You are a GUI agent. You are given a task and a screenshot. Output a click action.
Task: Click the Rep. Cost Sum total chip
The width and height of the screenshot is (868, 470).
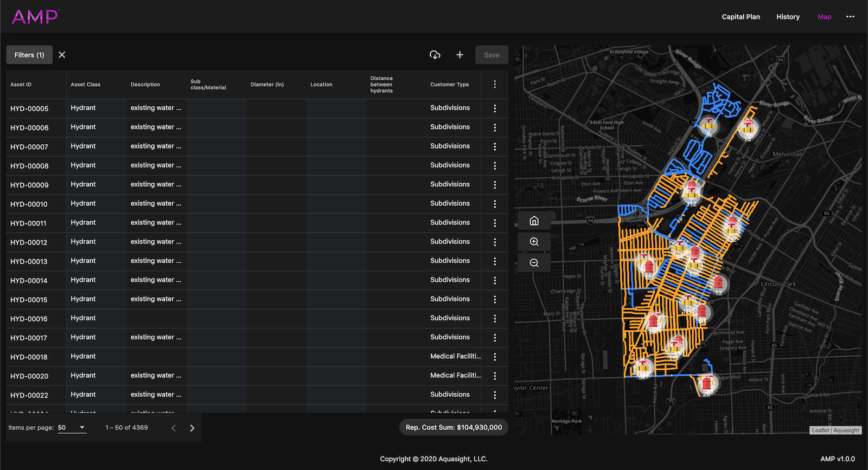tap(454, 427)
